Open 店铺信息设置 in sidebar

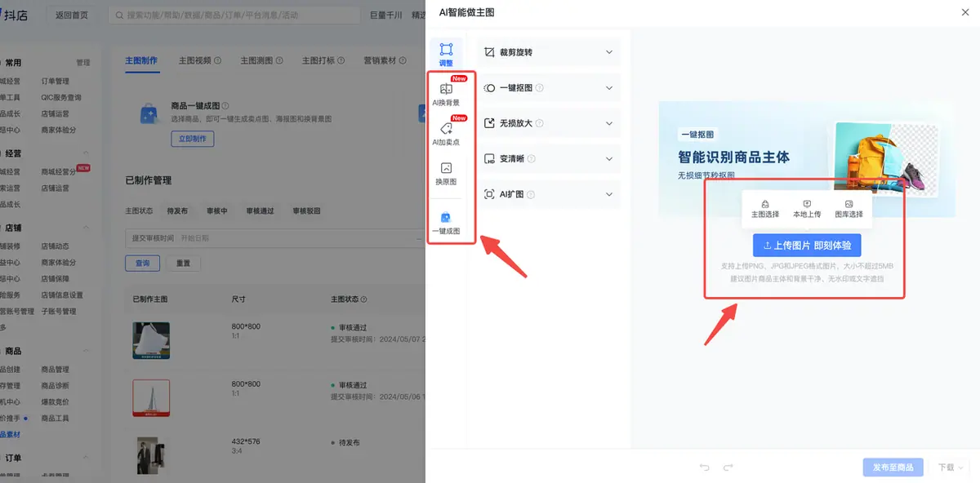[x=63, y=295]
